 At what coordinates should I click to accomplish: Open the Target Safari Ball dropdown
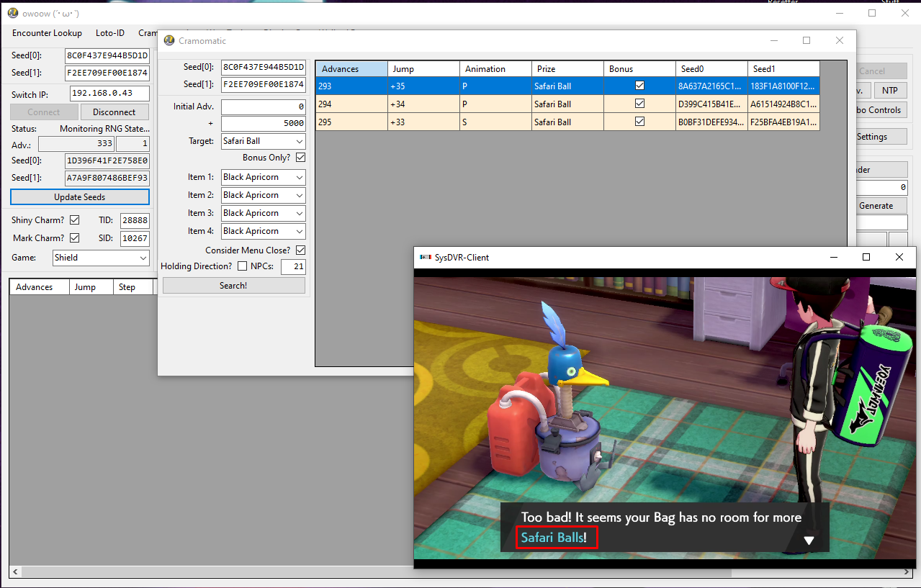pos(263,141)
